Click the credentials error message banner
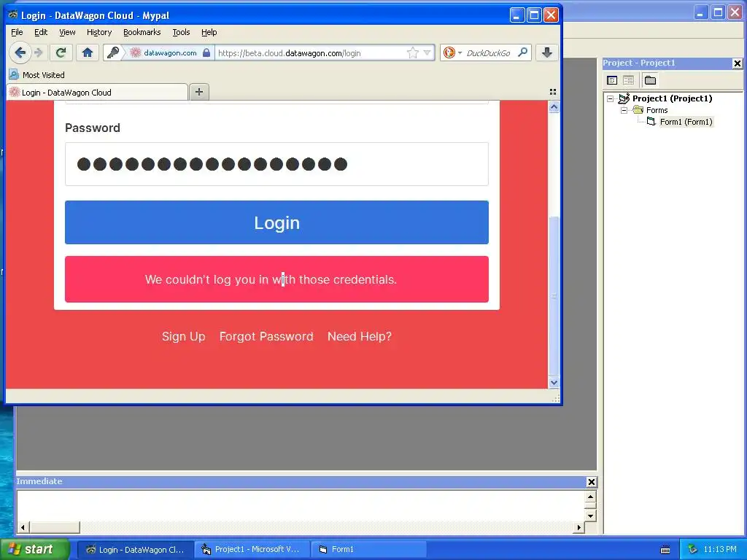747x560 pixels. pyautogui.click(x=276, y=279)
